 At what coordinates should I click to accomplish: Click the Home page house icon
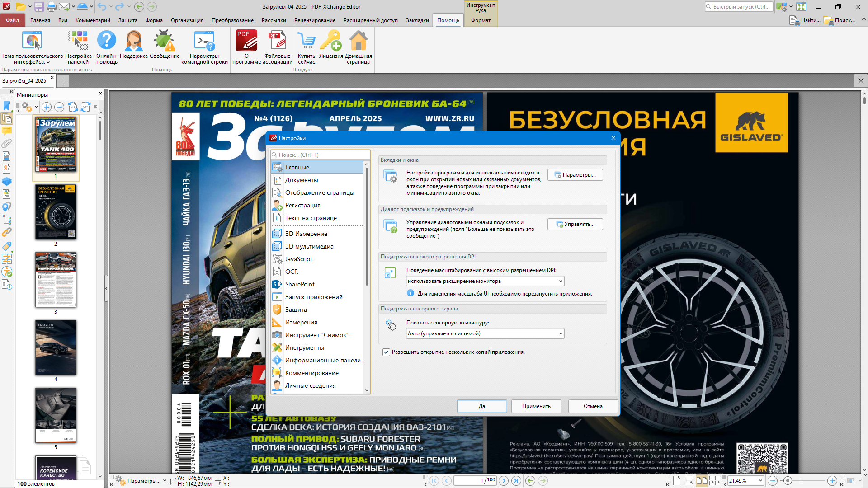[358, 41]
